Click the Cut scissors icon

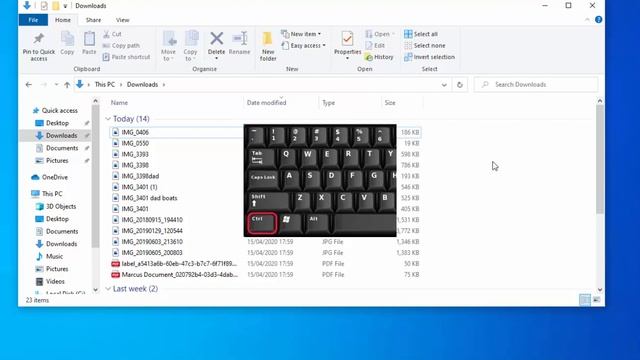(107, 34)
